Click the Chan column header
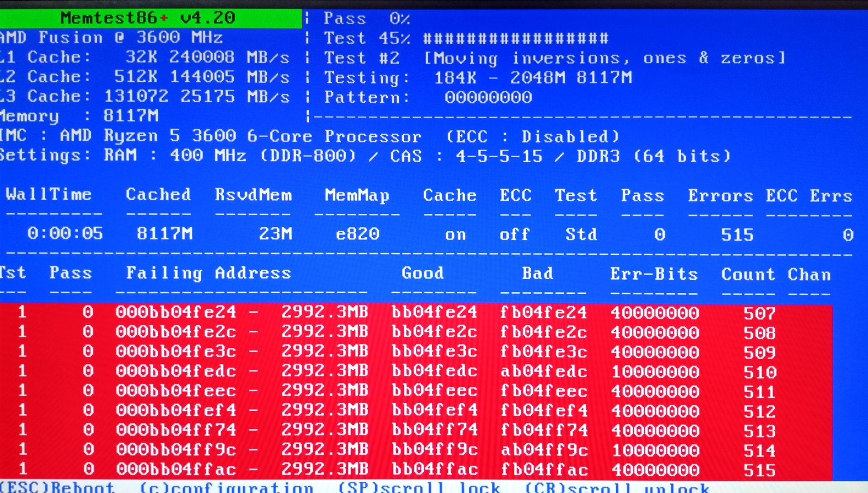 point(809,275)
